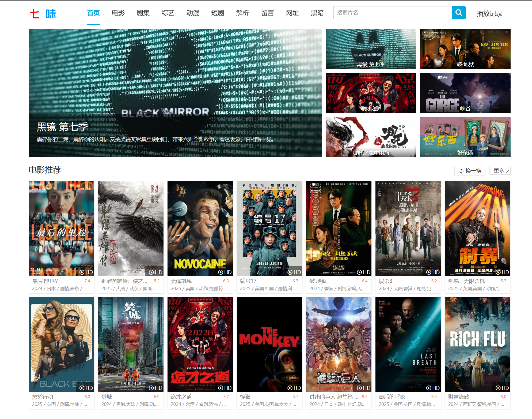The width and height of the screenshot is (532, 419).
Task: Open the 诡才之道 poster in movie grid
Action: [200, 344]
